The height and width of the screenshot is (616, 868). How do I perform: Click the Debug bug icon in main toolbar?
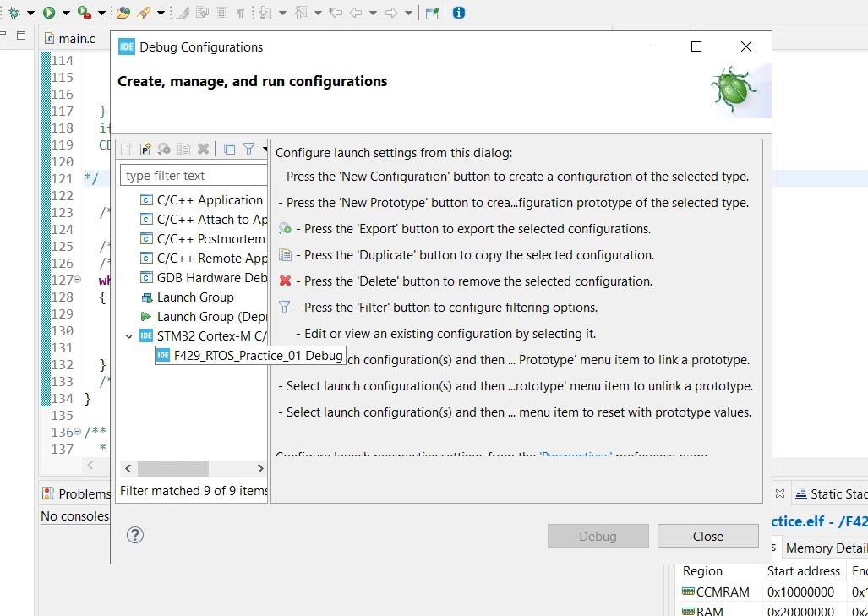click(14, 13)
